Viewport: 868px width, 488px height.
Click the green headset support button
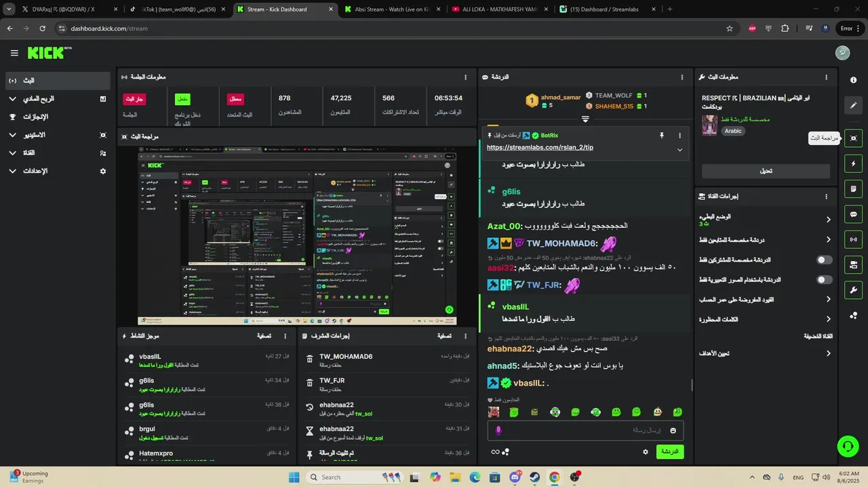[x=848, y=445]
